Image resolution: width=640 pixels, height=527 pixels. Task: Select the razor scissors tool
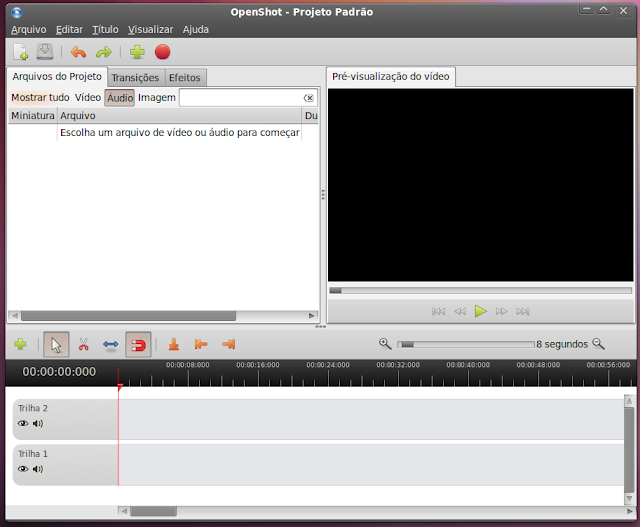(84, 345)
